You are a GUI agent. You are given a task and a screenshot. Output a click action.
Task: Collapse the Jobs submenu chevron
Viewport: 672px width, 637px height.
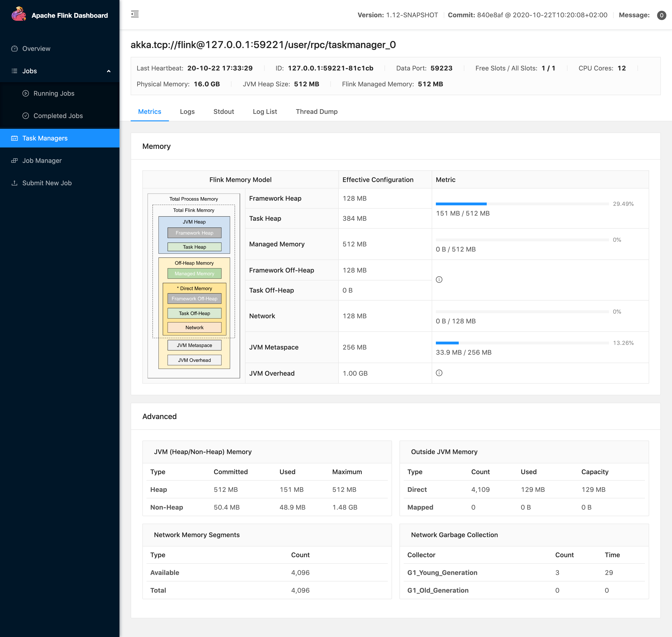[109, 71]
